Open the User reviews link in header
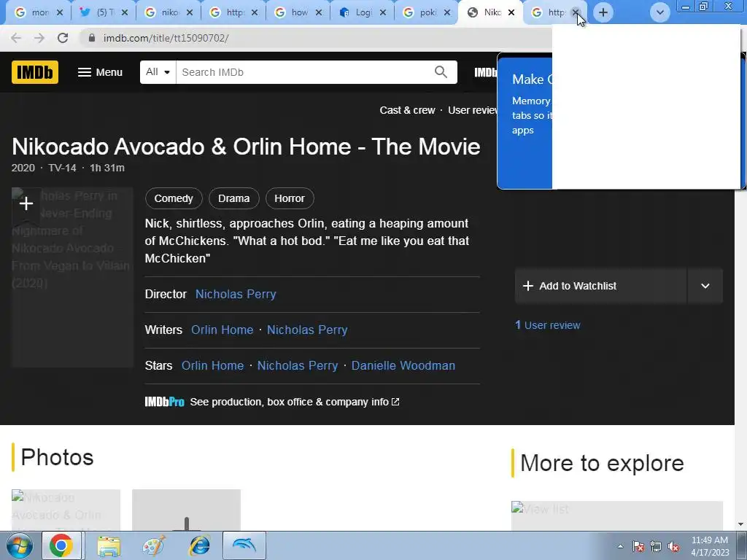Screen dimensions: 747x560 click(x=473, y=110)
